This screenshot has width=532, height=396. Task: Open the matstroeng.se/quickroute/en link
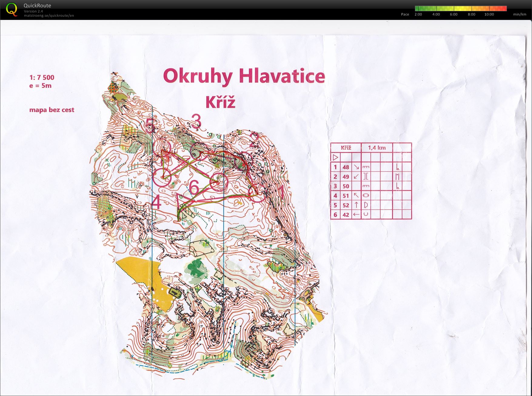(49, 15)
